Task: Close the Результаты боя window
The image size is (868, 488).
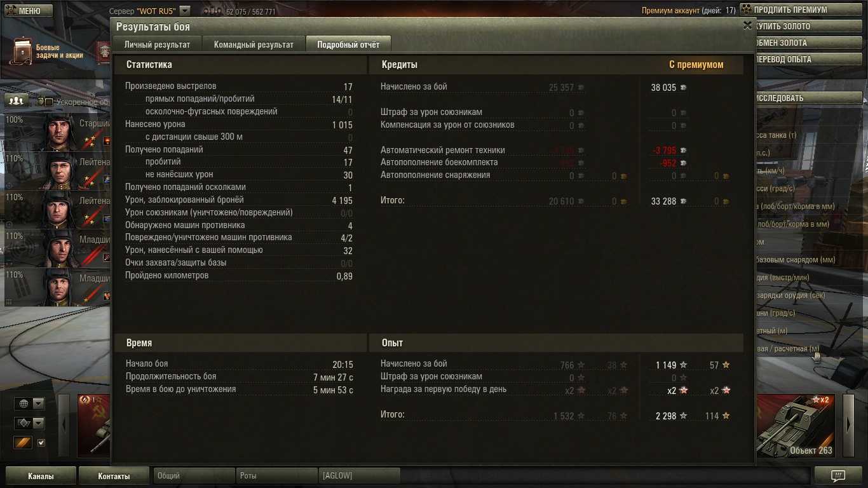Action: (x=747, y=25)
